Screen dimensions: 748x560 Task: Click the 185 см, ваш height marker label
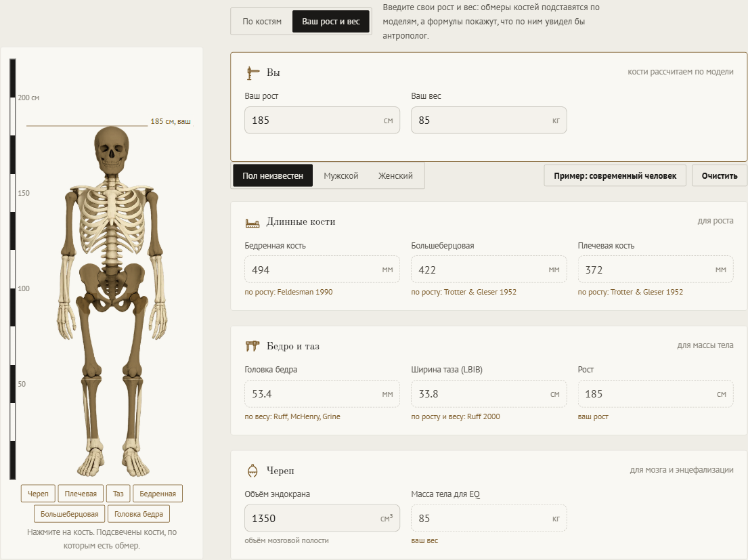click(171, 122)
